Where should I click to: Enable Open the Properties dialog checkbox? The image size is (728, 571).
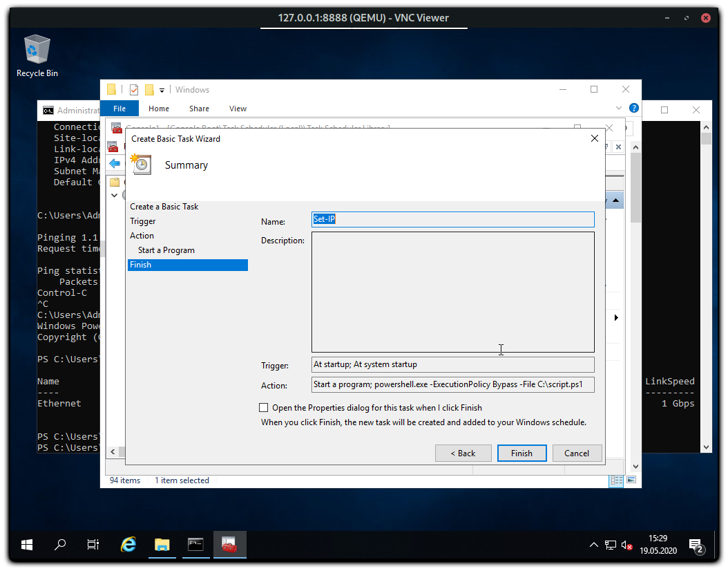[263, 408]
